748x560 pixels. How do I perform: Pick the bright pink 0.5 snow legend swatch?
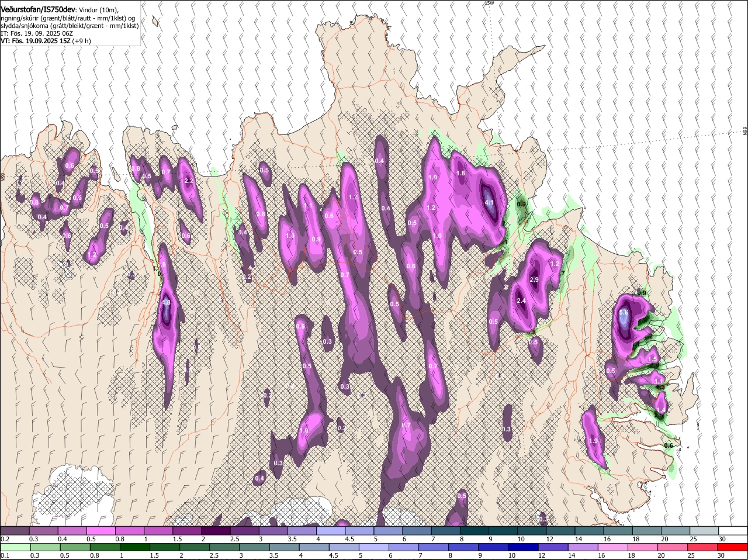pyautogui.click(x=101, y=530)
